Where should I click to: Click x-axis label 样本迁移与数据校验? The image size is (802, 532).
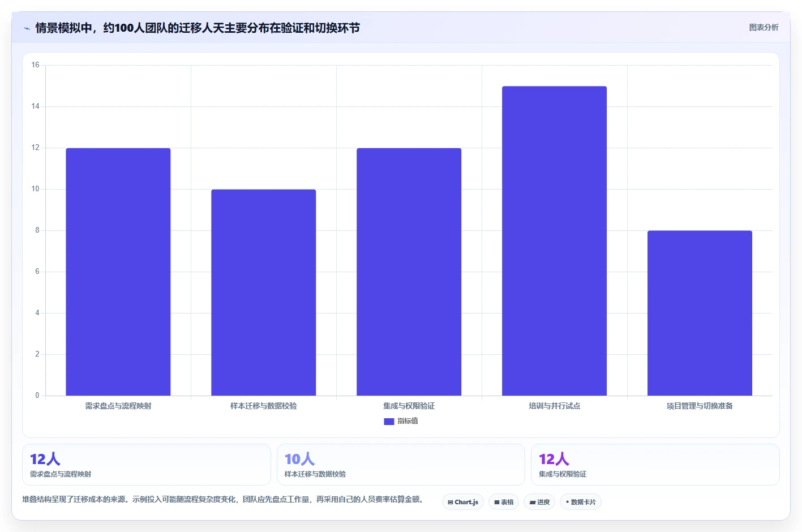pyautogui.click(x=264, y=406)
